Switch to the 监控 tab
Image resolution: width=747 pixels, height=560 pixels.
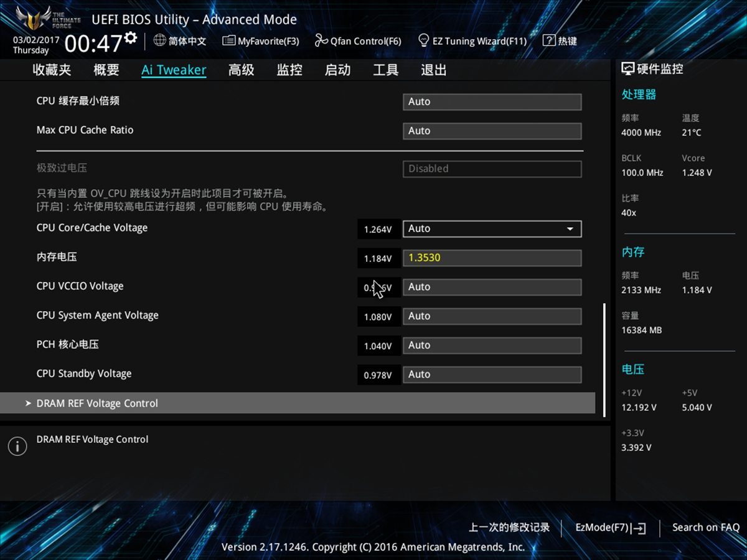click(289, 70)
